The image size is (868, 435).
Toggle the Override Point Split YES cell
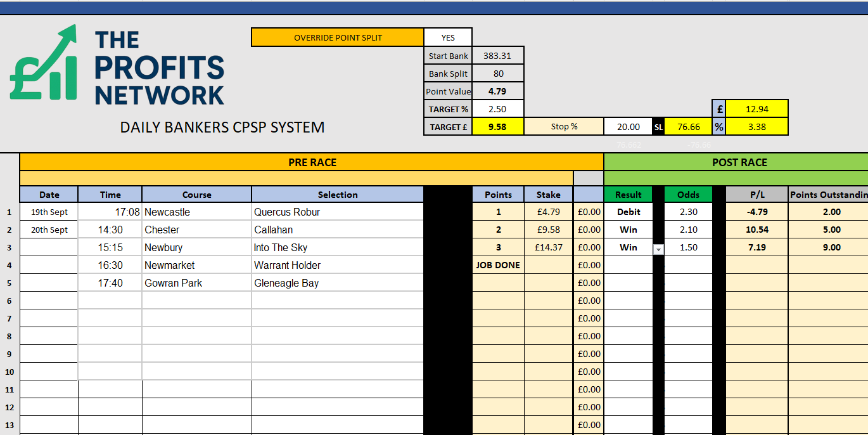coord(448,37)
